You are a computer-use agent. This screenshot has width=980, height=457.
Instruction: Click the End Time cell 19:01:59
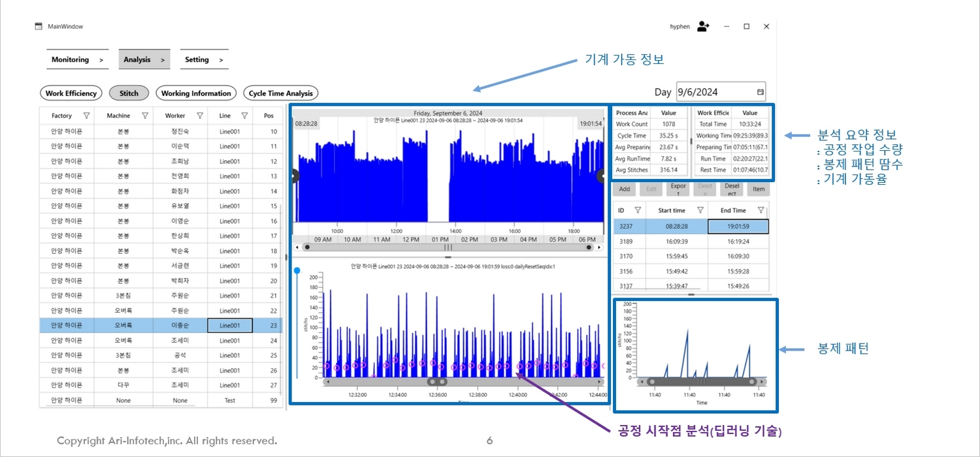[739, 227]
